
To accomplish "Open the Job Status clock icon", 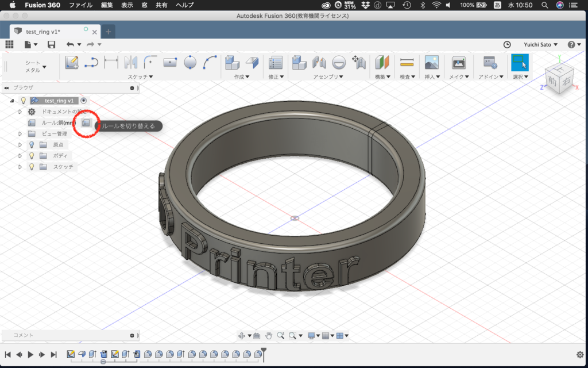I will (507, 45).
